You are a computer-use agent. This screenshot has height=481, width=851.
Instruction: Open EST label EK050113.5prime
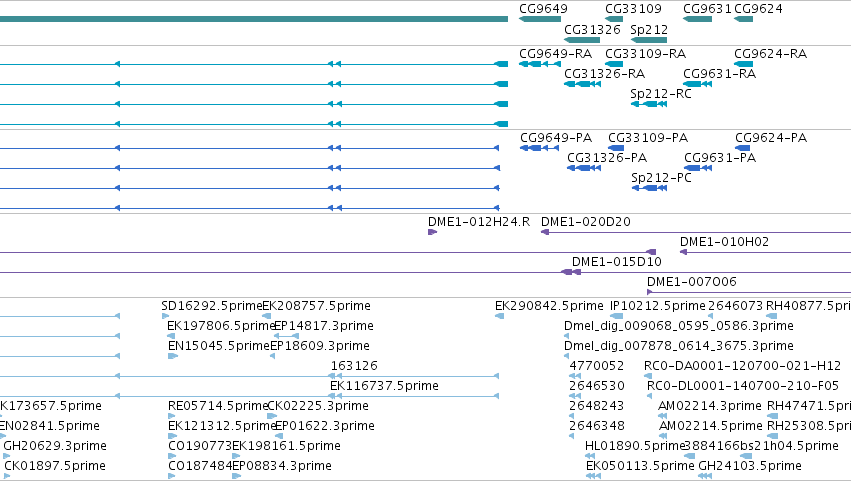[x=640, y=466]
